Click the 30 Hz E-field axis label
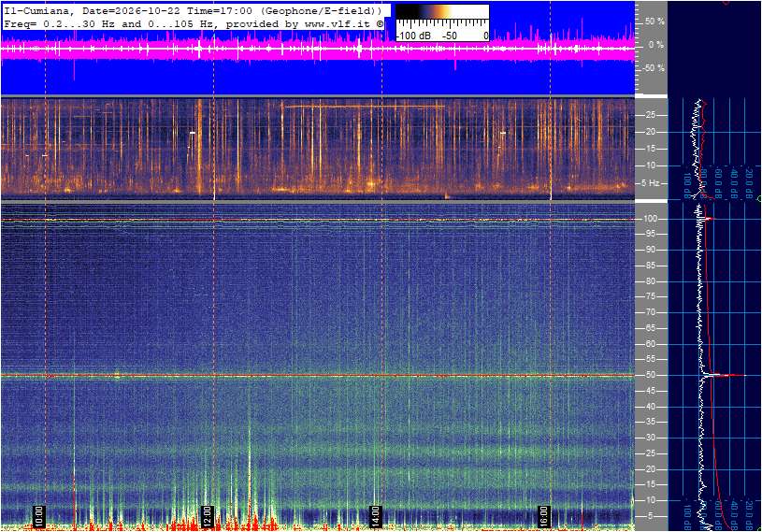762x532 pixels. [650, 438]
